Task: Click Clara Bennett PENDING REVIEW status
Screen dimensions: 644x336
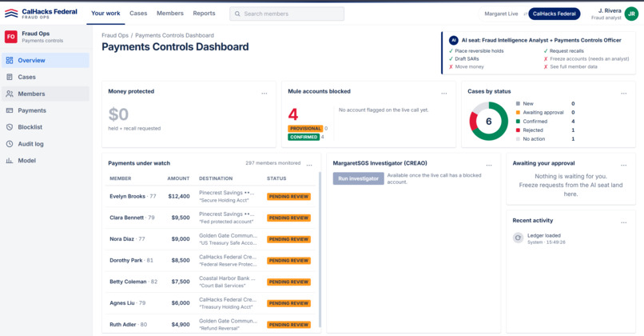Action: pos(288,218)
